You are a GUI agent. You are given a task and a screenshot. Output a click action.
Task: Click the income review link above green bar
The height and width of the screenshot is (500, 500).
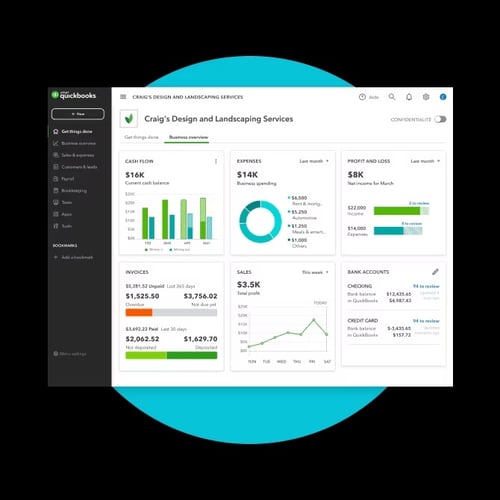(x=419, y=203)
